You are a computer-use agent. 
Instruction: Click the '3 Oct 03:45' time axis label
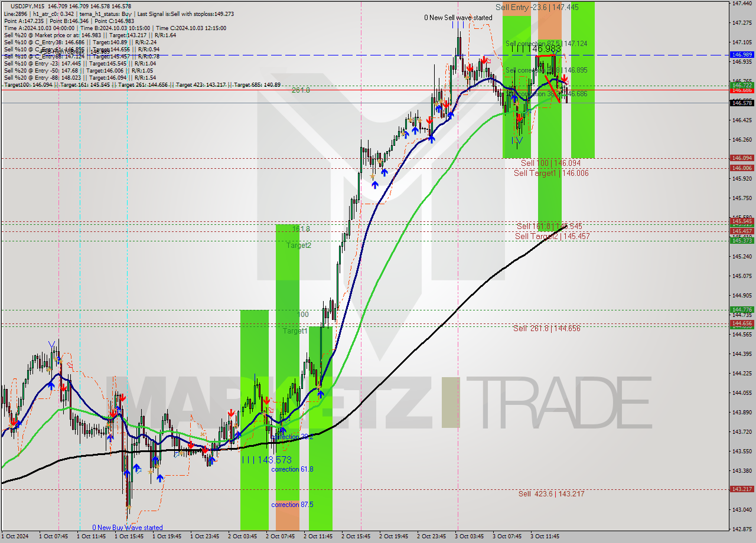[469, 537]
